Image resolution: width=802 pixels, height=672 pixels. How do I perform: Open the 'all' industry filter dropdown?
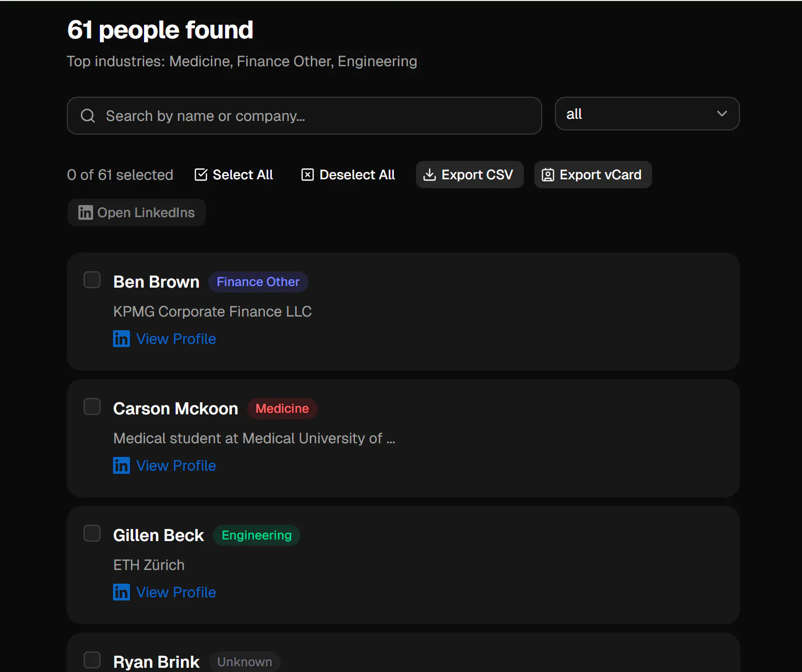[x=647, y=114]
